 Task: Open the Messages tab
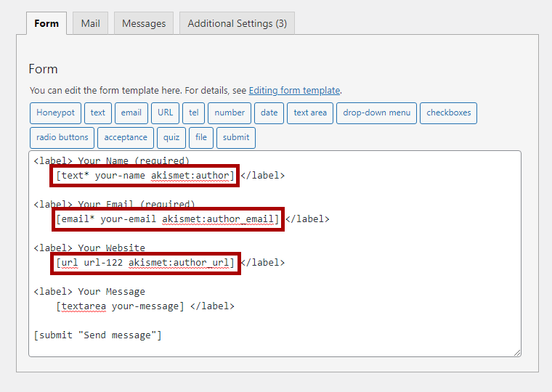[144, 23]
